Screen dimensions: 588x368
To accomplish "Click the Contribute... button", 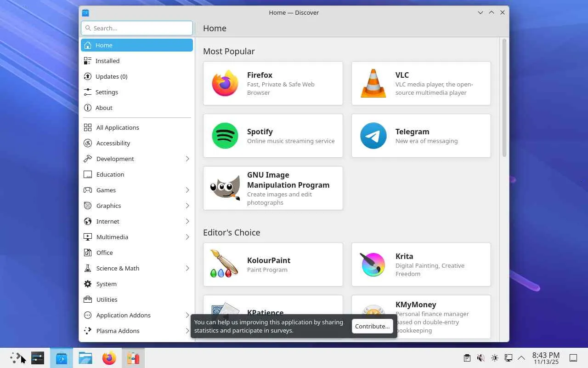I will (373, 326).
